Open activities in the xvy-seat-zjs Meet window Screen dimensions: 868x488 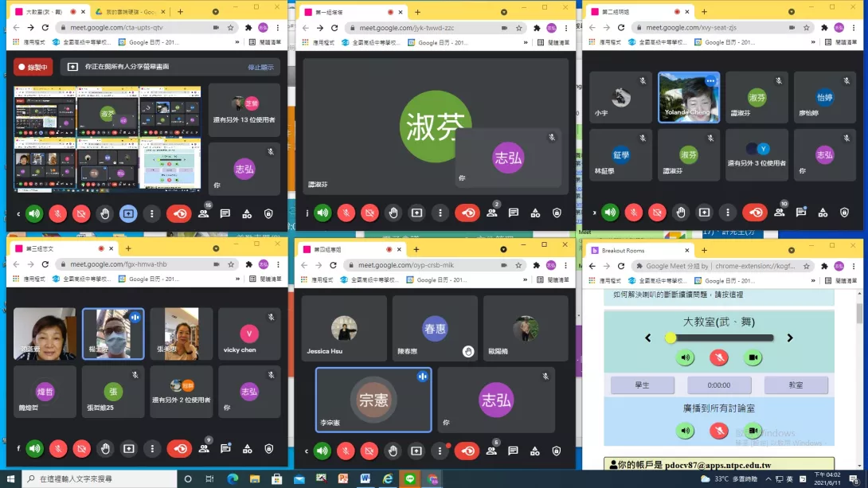pos(823,213)
